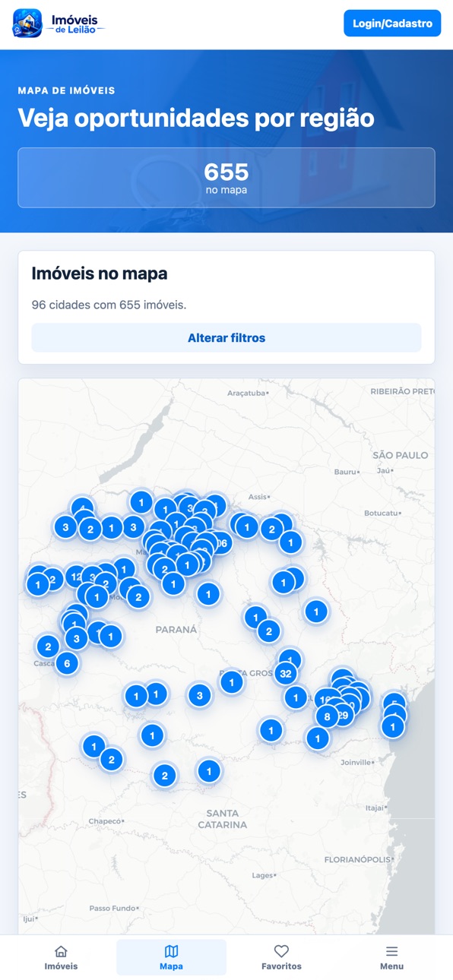
Task: Click the marker 2 left of the 6 marker
Action: [47, 646]
